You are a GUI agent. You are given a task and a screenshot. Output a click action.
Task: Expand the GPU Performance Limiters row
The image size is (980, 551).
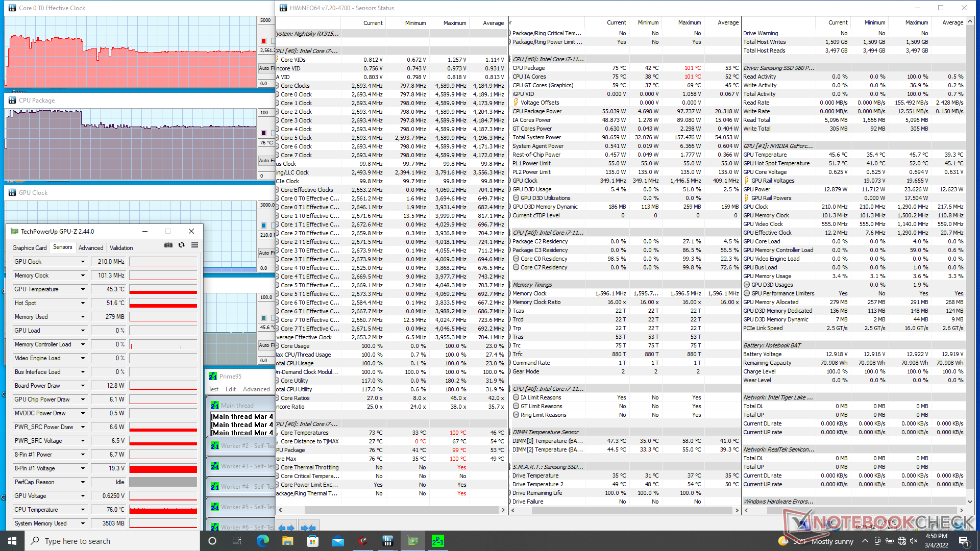click(747, 293)
